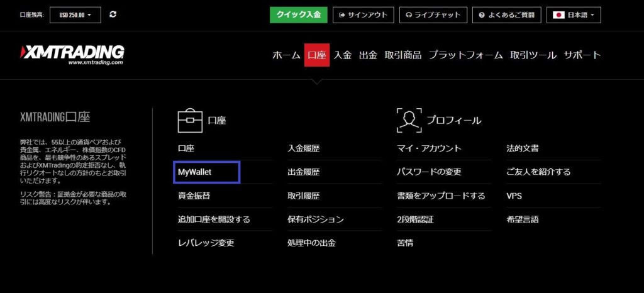
Task: Select the highlighted 口座 menu tab
Action: 317,55
